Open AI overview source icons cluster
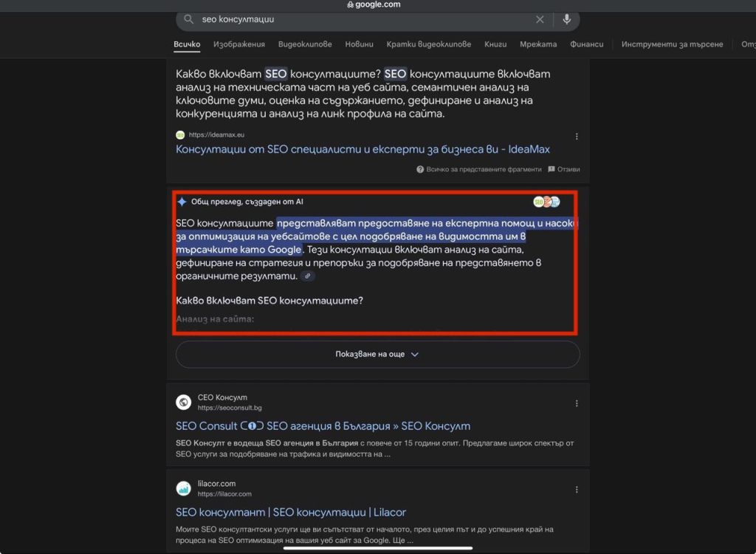756x554 pixels. [547, 202]
